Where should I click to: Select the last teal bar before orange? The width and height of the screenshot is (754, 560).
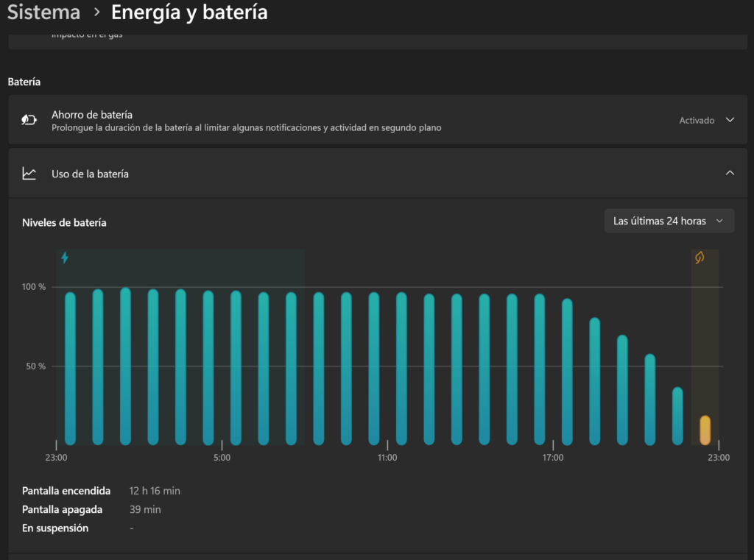677,416
